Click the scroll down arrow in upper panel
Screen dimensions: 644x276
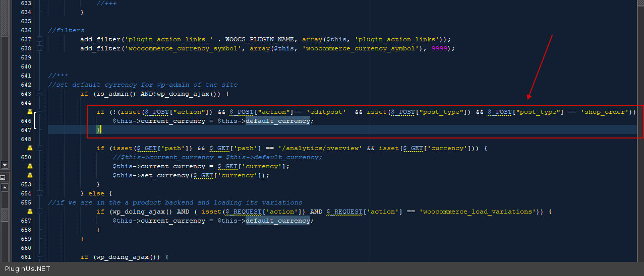click(x=5, y=165)
